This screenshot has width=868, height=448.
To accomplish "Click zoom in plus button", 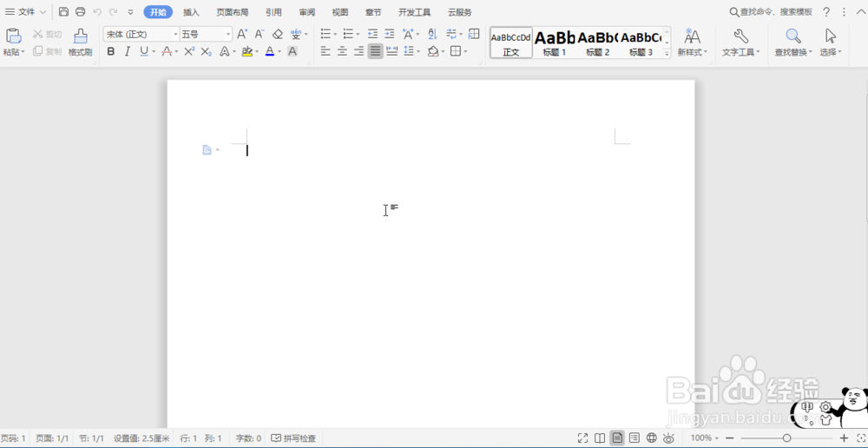I will [845, 438].
